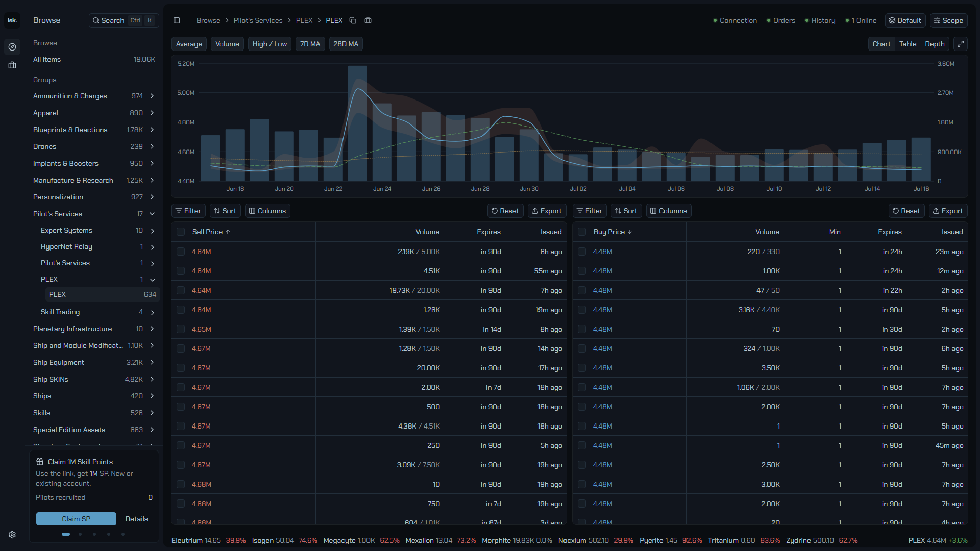
Task: Expand Skill Trading subgroup
Action: [x=152, y=312]
